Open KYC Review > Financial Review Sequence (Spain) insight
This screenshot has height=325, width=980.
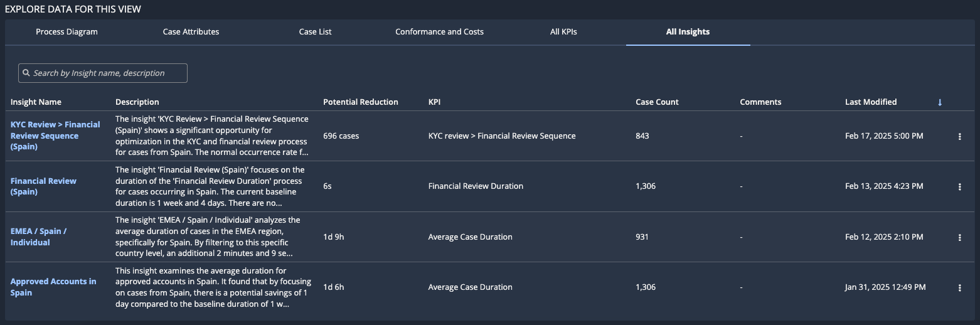[x=55, y=136]
